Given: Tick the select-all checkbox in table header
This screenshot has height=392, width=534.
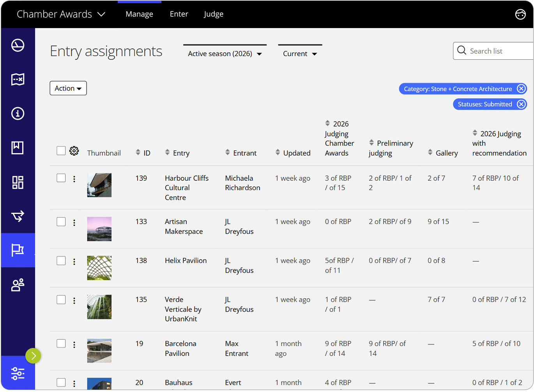Looking at the screenshot, I should point(61,150).
